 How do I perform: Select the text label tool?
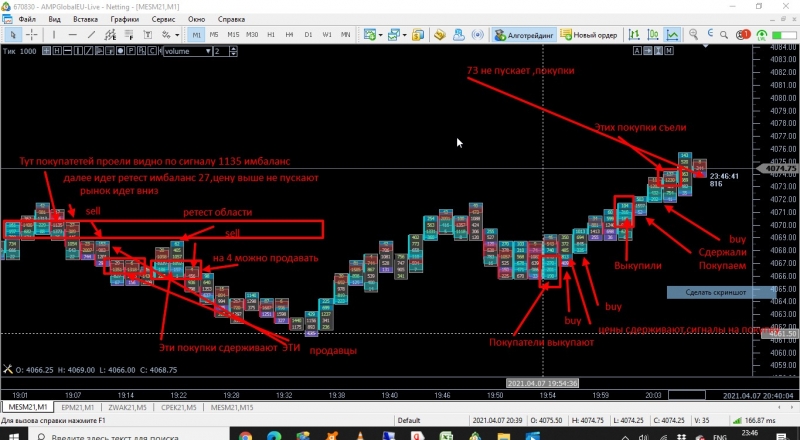point(147,35)
